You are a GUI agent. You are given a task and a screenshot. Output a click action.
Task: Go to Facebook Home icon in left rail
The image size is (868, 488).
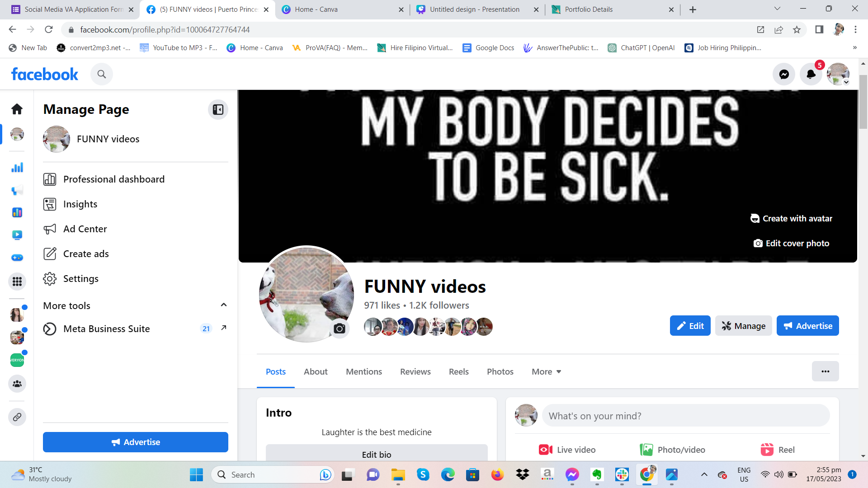17,109
